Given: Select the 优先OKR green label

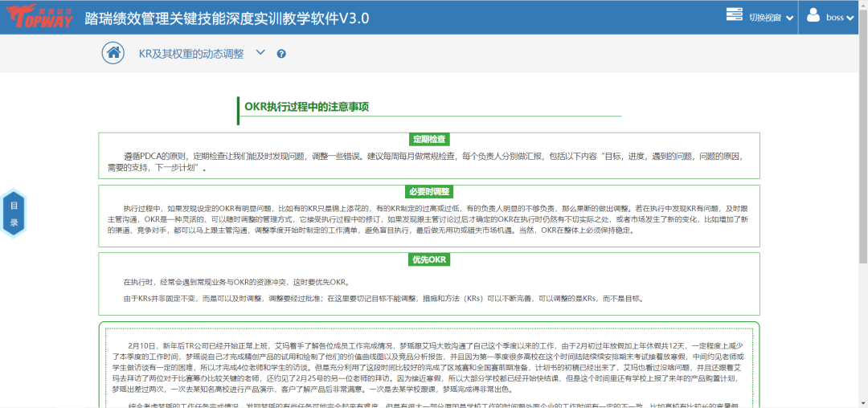Looking at the screenshot, I should [x=428, y=259].
